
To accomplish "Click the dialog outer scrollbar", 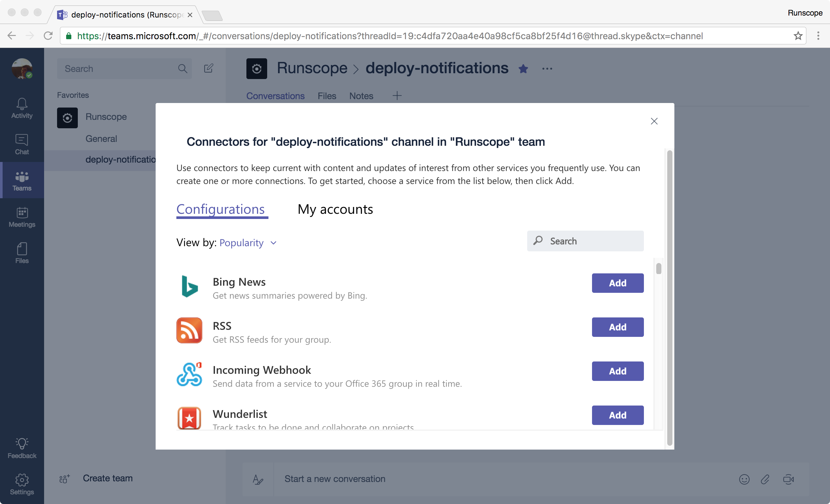I will (x=669, y=298).
